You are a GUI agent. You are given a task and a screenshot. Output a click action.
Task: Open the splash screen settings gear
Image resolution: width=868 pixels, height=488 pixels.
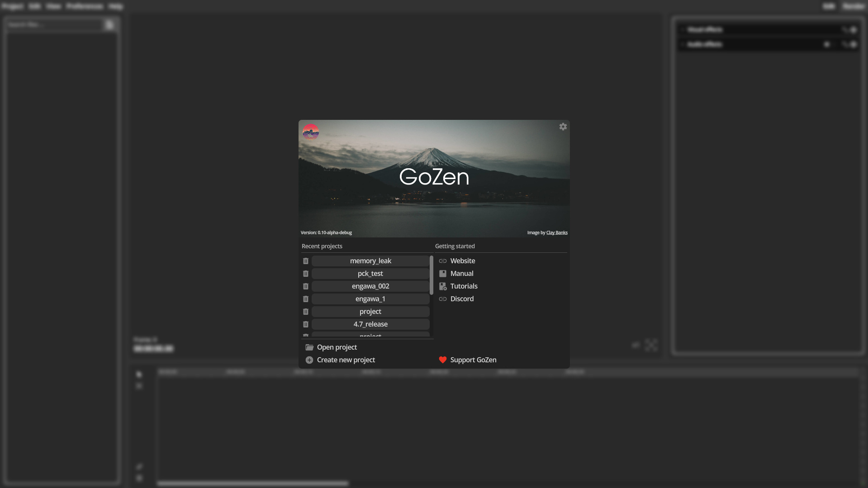click(563, 127)
